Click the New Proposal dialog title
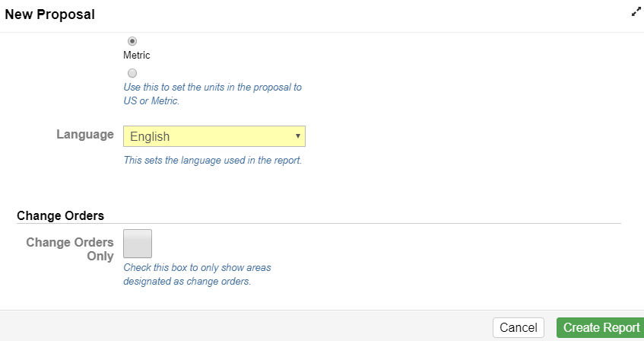 (x=49, y=14)
